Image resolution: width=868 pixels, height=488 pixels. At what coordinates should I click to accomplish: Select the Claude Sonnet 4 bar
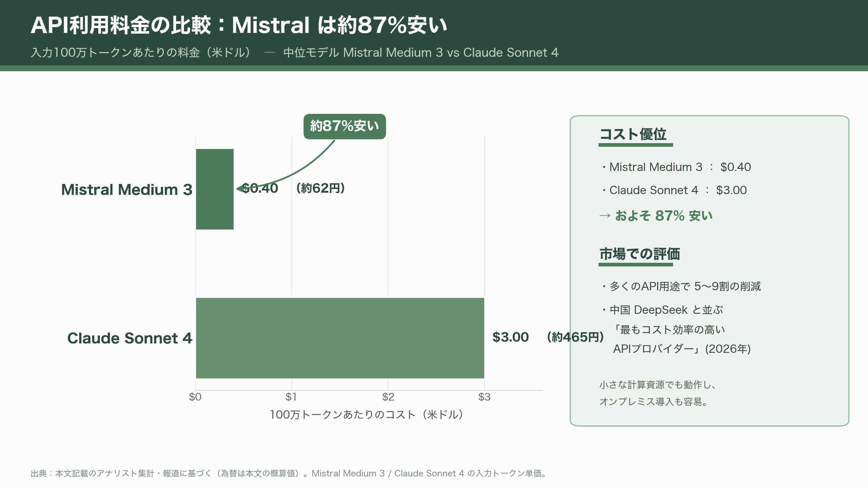point(340,338)
